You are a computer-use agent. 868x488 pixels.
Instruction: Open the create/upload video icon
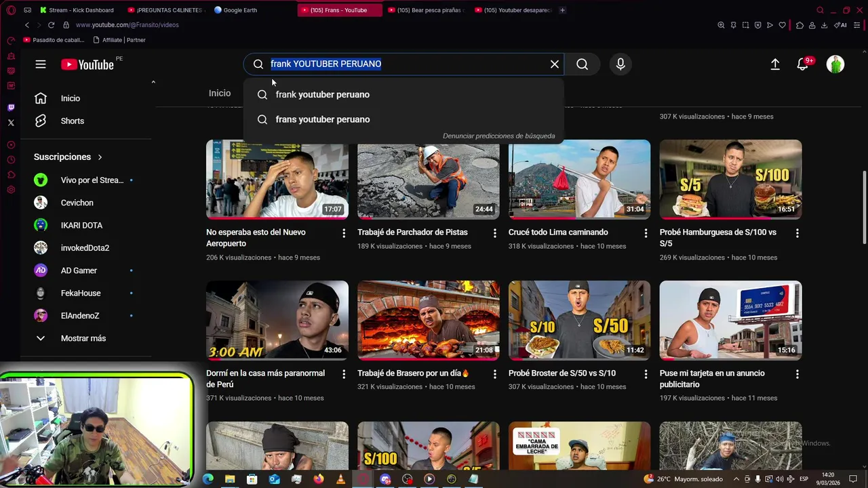coord(775,64)
